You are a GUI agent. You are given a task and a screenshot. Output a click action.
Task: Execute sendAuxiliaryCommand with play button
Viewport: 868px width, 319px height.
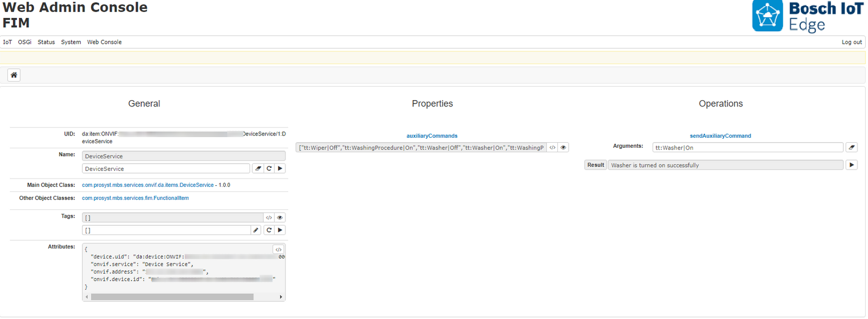pos(851,165)
